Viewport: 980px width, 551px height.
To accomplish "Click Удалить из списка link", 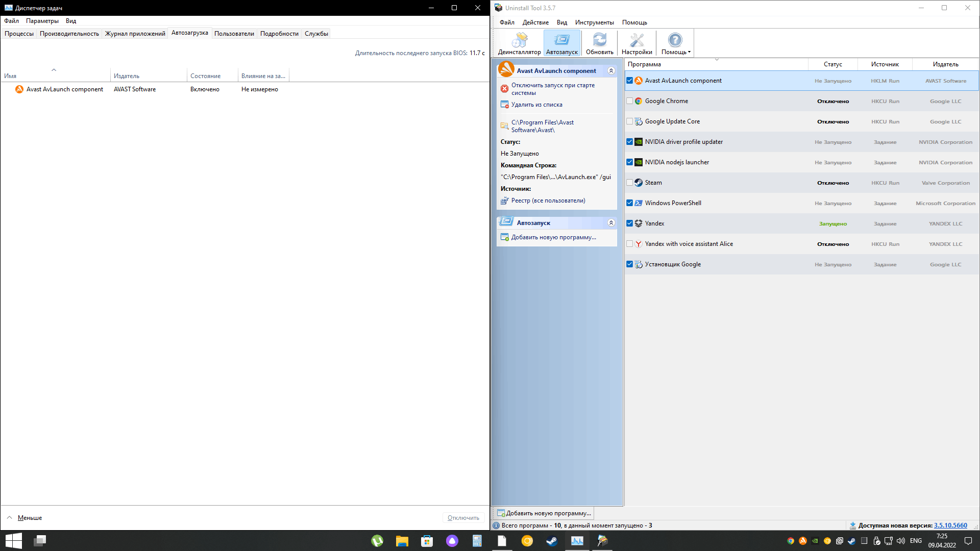I will tap(536, 105).
